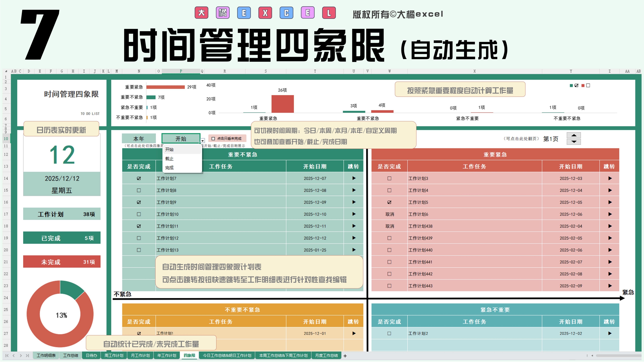The height and width of the screenshot is (362, 644).
Task: Toggle 点击只看未完成 checkbox
Action: click(213, 138)
